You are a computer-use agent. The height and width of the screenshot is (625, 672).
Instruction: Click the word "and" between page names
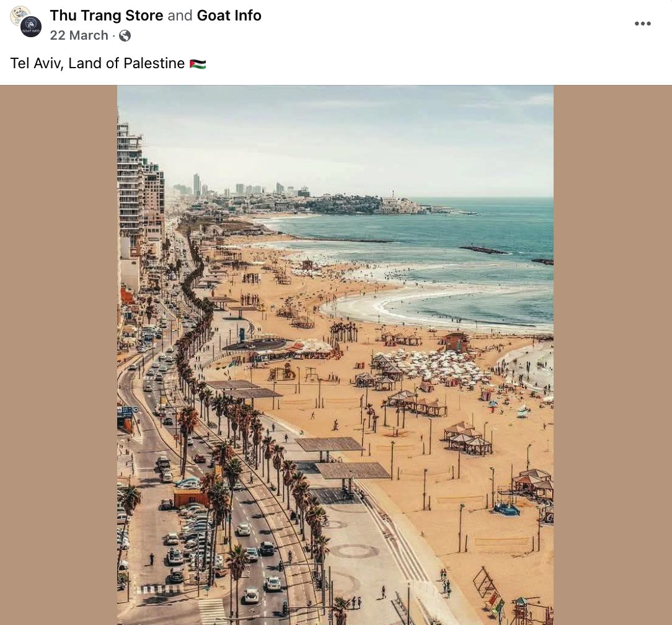pyautogui.click(x=180, y=16)
